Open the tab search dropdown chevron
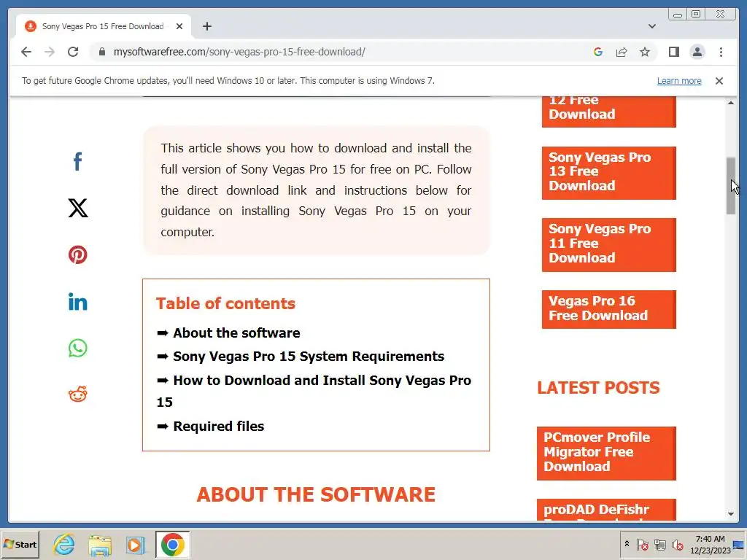Viewport: 747px width, 560px height. pos(651,26)
